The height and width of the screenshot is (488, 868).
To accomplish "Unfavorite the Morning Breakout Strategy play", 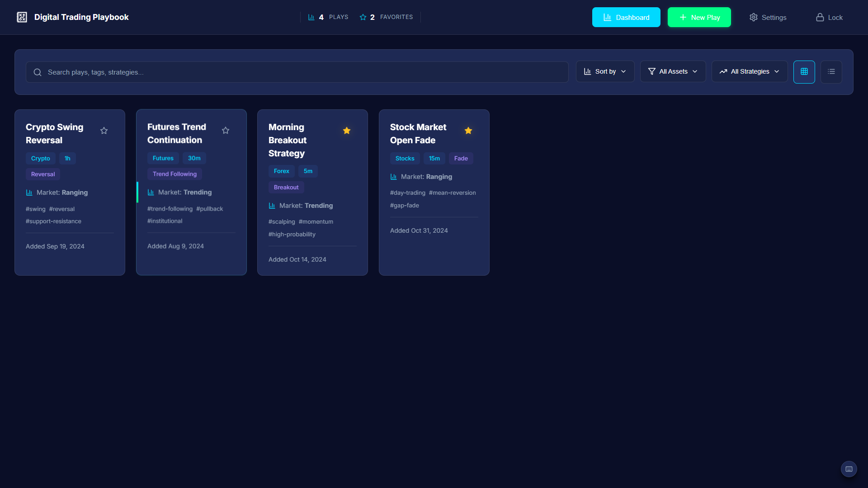I will 347,131.
